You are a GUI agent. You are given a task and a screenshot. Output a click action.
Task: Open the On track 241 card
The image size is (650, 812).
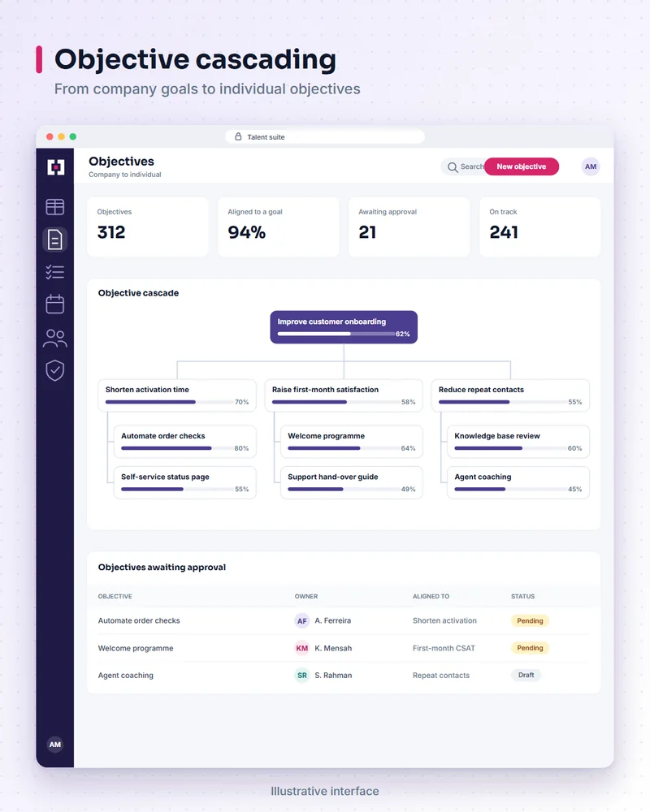(x=539, y=227)
